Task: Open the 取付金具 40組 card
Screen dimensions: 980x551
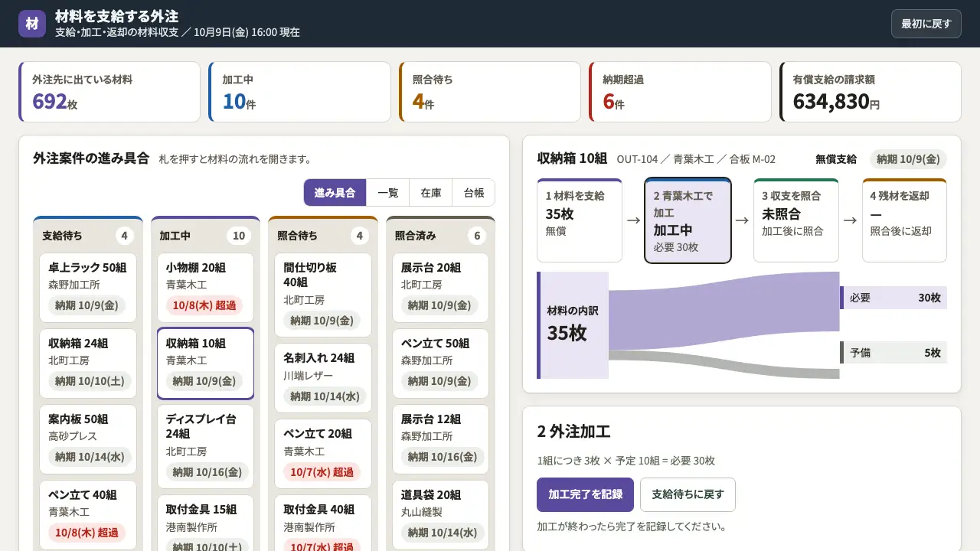Action: [x=323, y=523]
